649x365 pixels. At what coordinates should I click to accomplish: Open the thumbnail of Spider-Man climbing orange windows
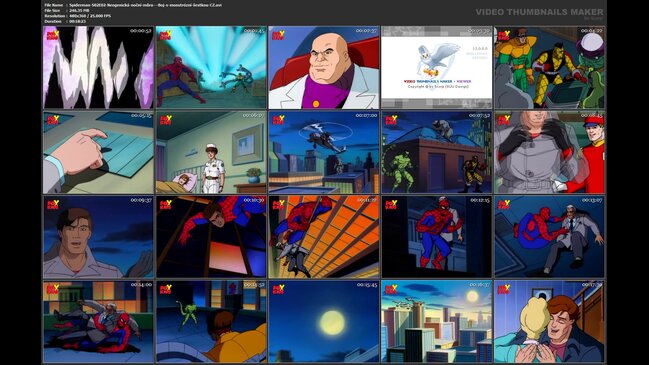324,237
